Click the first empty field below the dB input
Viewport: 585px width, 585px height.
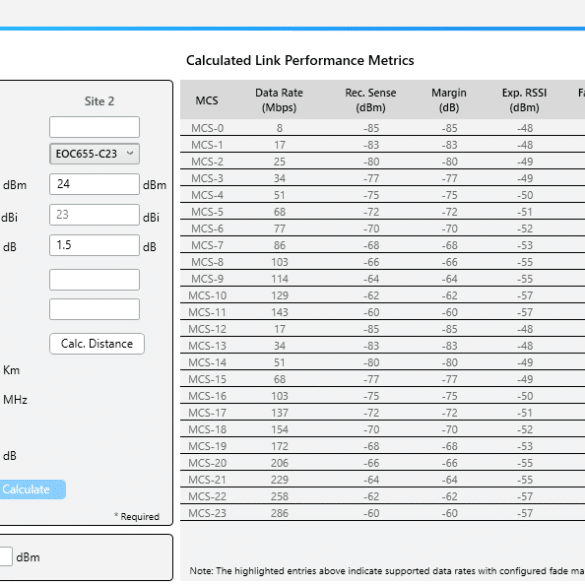click(x=94, y=279)
